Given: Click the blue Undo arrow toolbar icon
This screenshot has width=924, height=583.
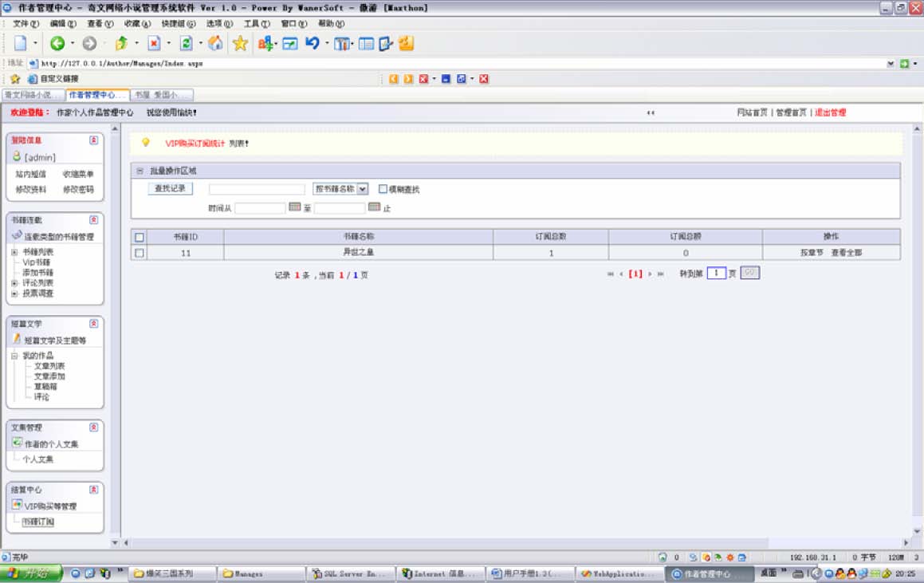Looking at the screenshot, I should [x=312, y=43].
